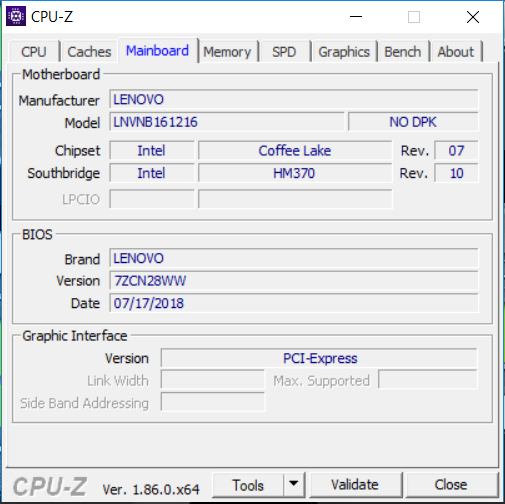Click the CPU-Z app icon in title bar
Screen dimensions: 505x504
16,16
